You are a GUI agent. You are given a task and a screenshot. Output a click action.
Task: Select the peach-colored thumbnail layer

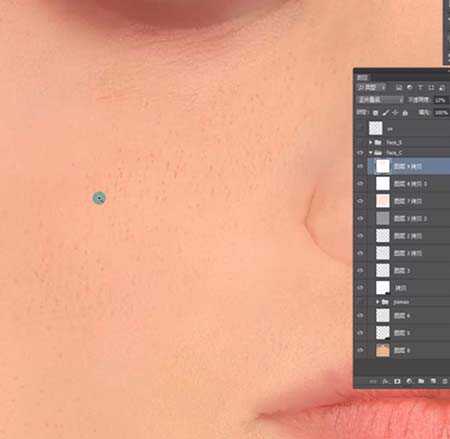pos(409,201)
